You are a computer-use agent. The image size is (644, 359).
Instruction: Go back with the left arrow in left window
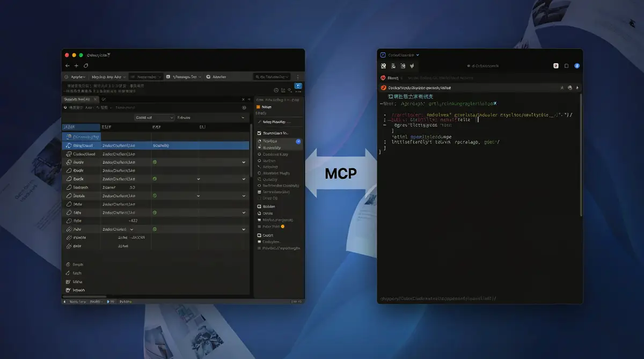point(68,65)
